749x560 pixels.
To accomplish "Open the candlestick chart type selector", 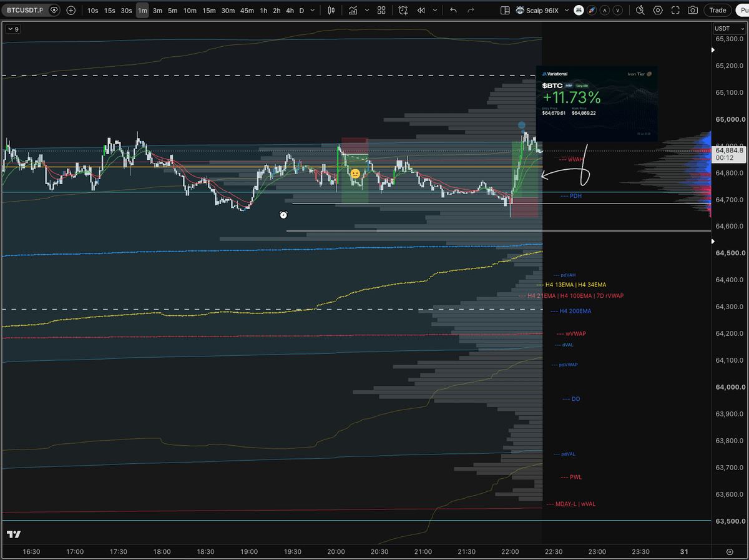I will pos(331,10).
